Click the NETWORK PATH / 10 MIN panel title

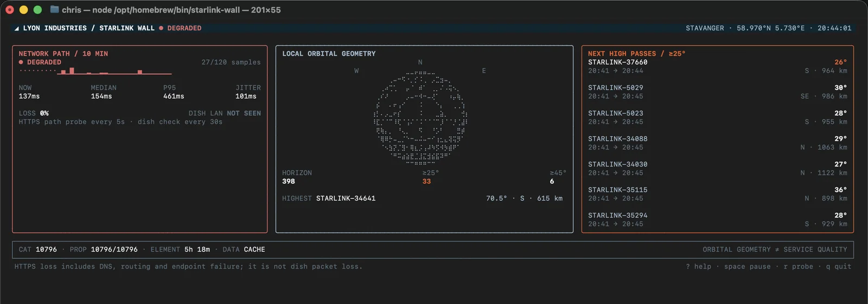(63, 54)
